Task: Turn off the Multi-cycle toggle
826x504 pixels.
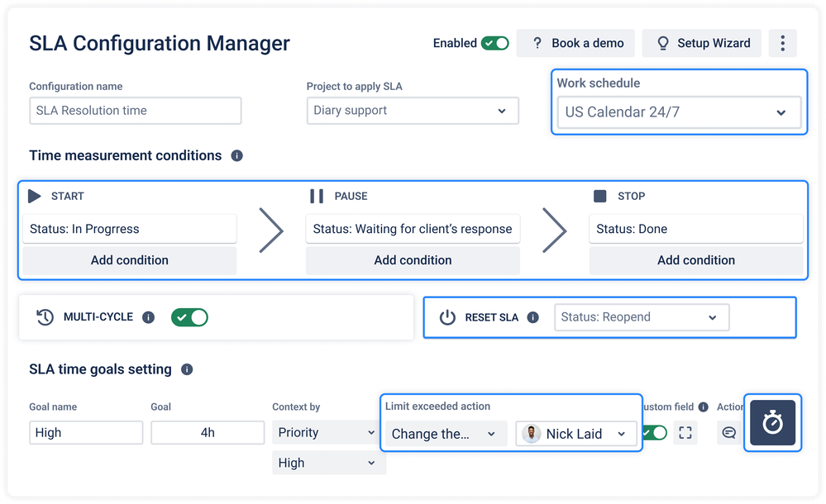Action: point(189,317)
